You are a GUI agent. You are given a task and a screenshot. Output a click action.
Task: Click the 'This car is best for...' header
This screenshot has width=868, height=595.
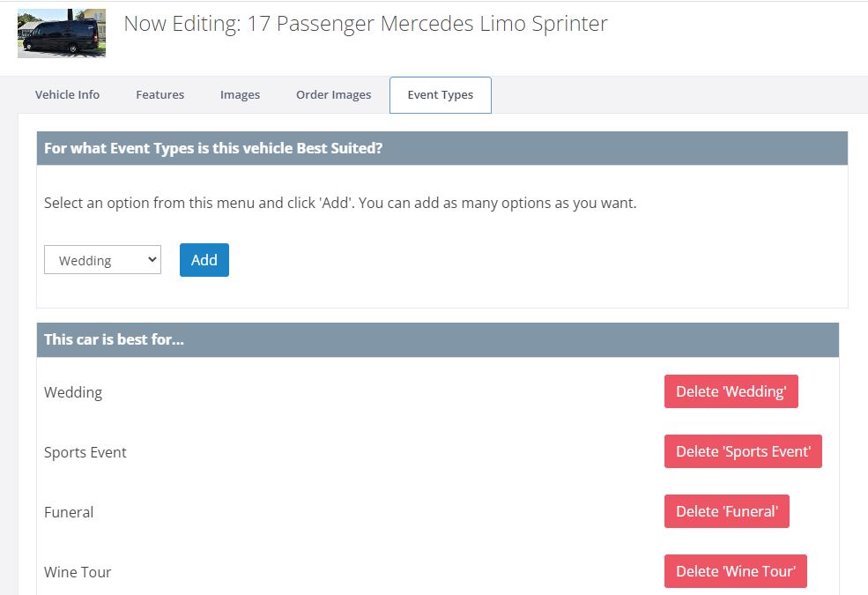(437, 340)
